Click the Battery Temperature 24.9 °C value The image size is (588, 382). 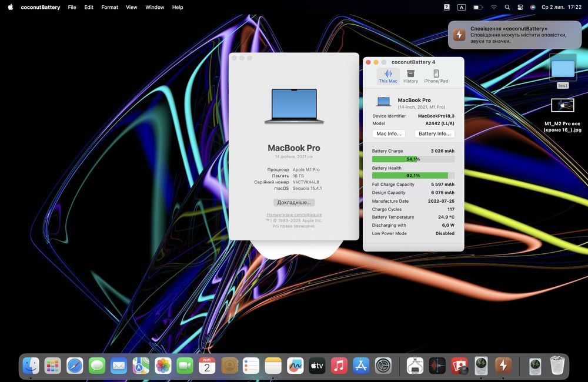coord(446,217)
